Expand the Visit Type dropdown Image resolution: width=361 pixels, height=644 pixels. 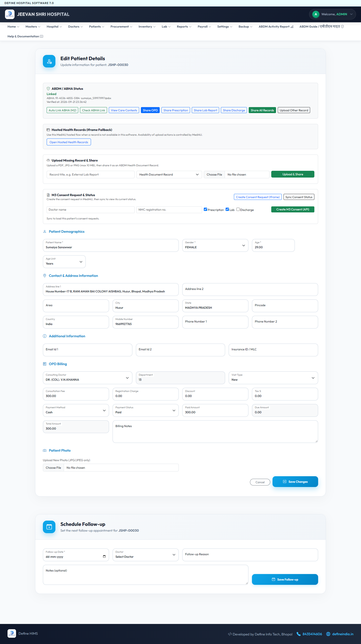273,378
